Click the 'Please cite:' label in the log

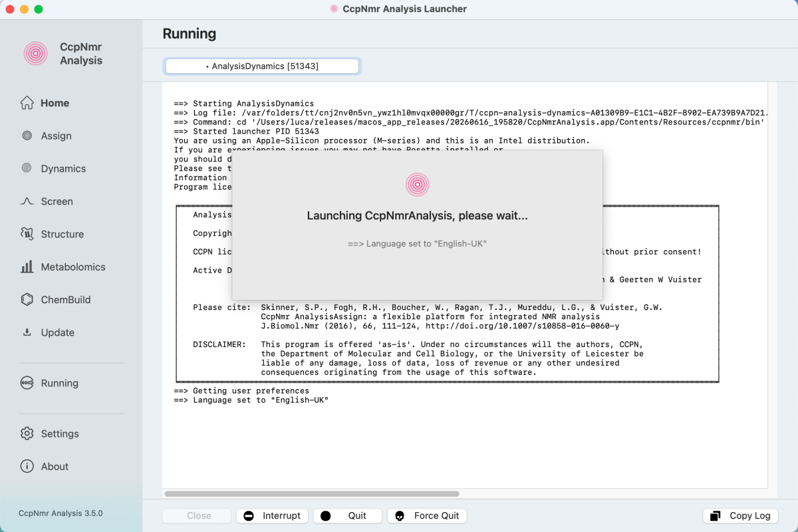221,307
